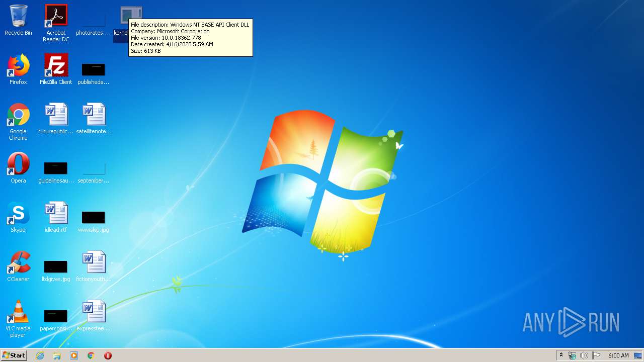Click the Show desktop button in the taskbar corner
Image resolution: width=644 pixels, height=362 pixels.
(x=638, y=355)
